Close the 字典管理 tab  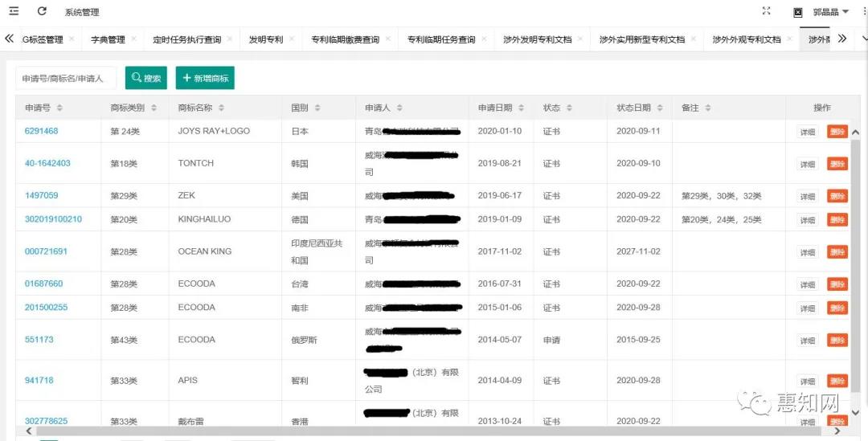tap(133, 39)
